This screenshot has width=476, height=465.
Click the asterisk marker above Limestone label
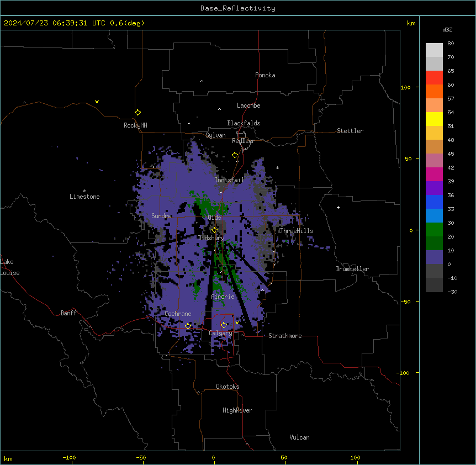84,191
